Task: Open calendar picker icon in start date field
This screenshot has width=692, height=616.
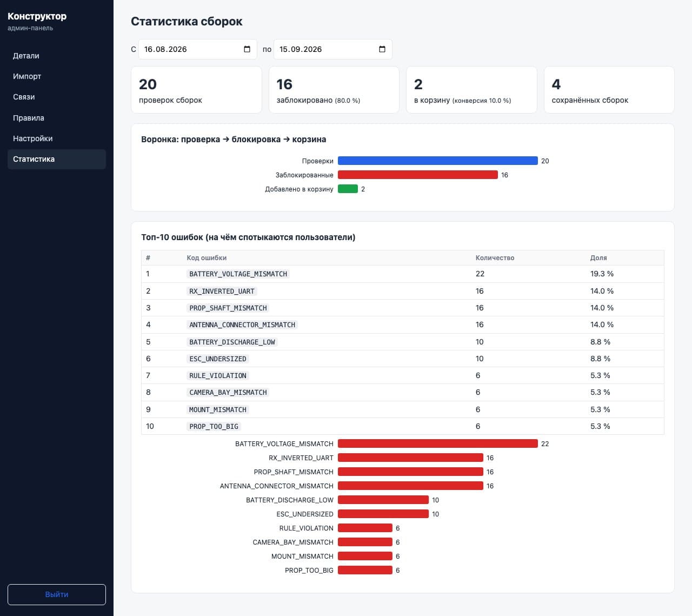Action: 247,49
